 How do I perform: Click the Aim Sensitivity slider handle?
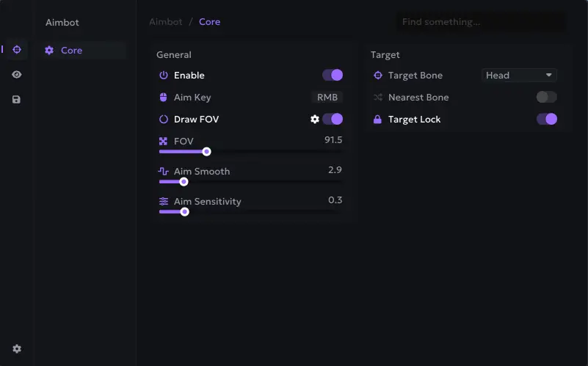pyautogui.click(x=185, y=212)
